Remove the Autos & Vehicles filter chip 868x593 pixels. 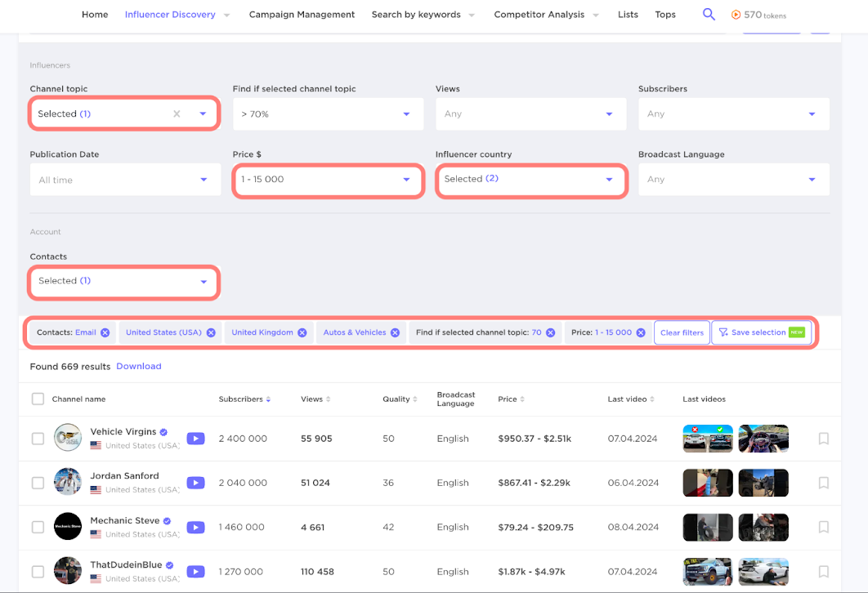tap(395, 332)
